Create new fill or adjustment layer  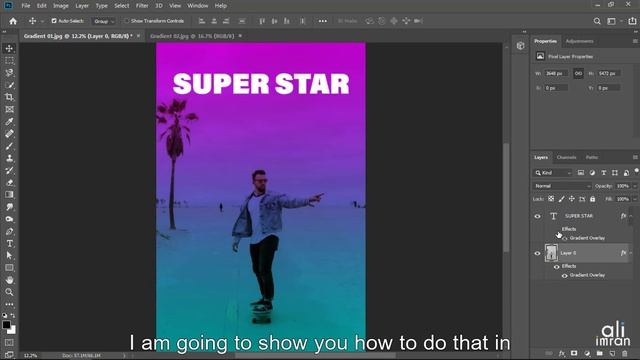coord(587,353)
